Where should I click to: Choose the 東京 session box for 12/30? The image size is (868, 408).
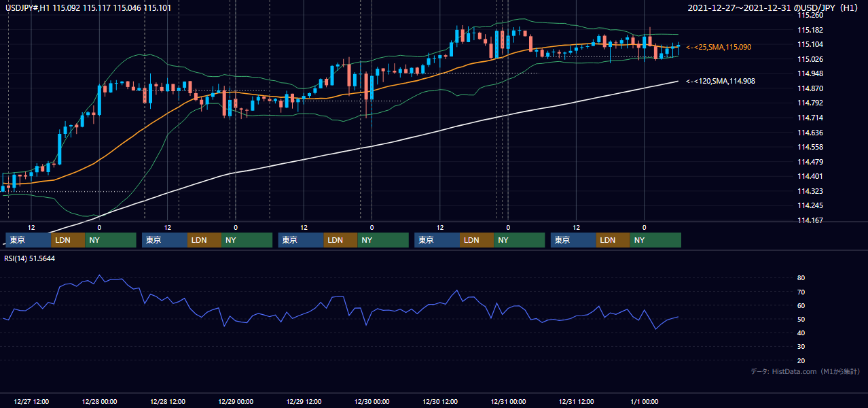tap(437, 240)
